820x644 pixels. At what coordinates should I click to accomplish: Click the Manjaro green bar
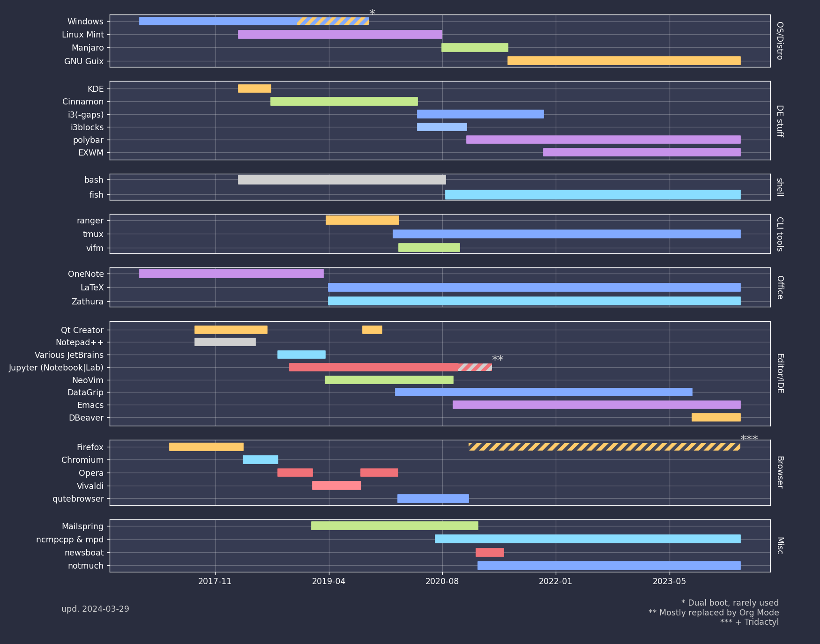pyautogui.click(x=475, y=48)
